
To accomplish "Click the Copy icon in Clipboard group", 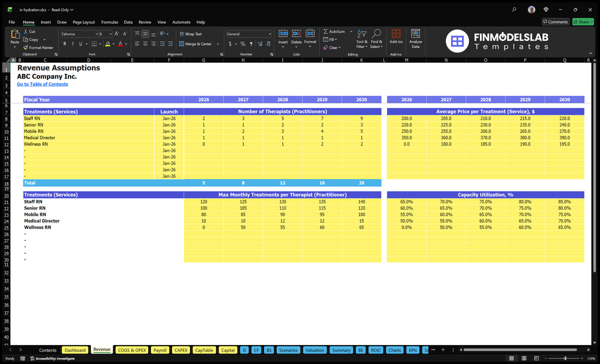I will click(x=26, y=39).
